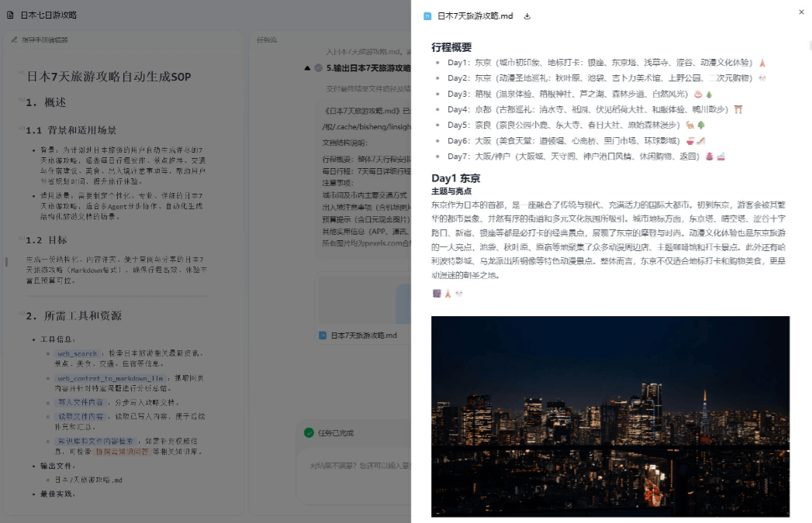Click the preview panel vertical scrollbar
The image size is (812, 523).
point(809,46)
